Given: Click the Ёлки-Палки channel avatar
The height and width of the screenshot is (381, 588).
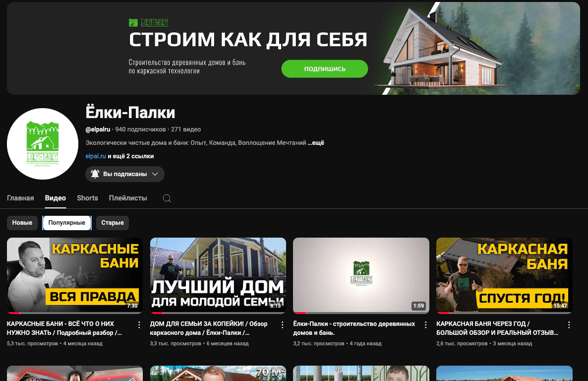Looking at the screenshot, I should pyautogui.click(x=43, y=144).
